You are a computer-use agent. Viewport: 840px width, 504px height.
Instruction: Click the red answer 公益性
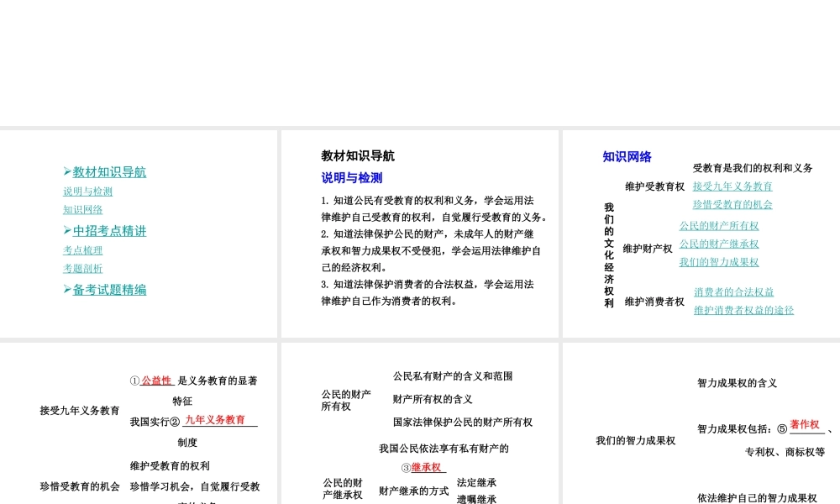click(x=156, y=381)
